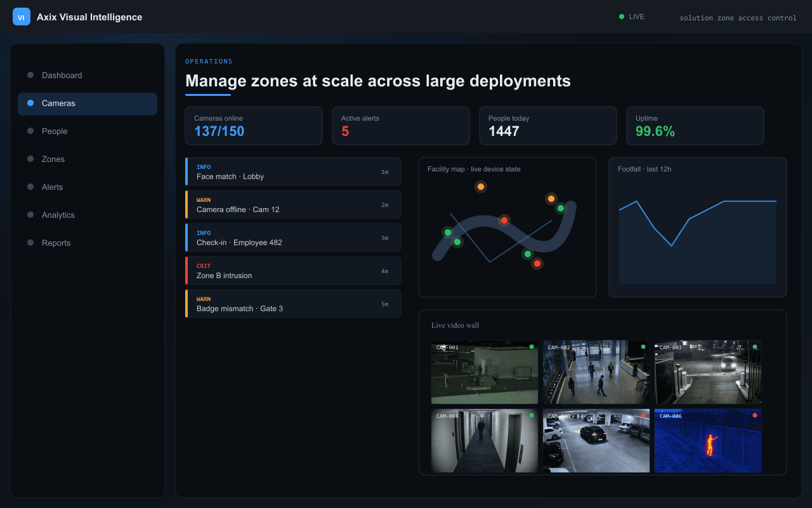Open the People today stat card
The height and width of the screenshot is (508, 812).
pos(548,126)
